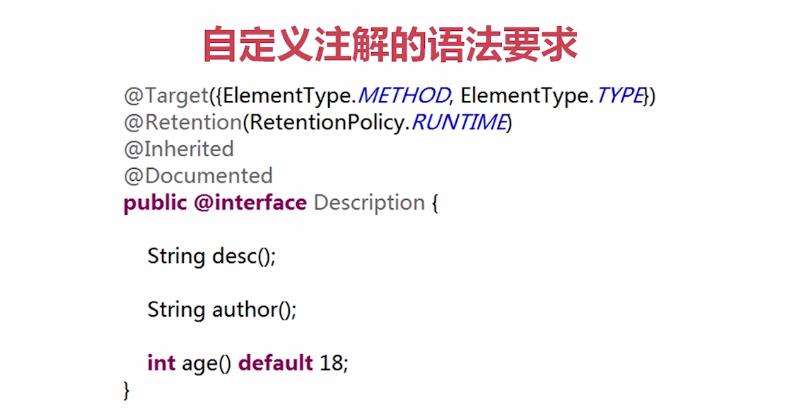Click the closing curly brace
Viewport: 795px width, 415px height.
click(126, 390)
